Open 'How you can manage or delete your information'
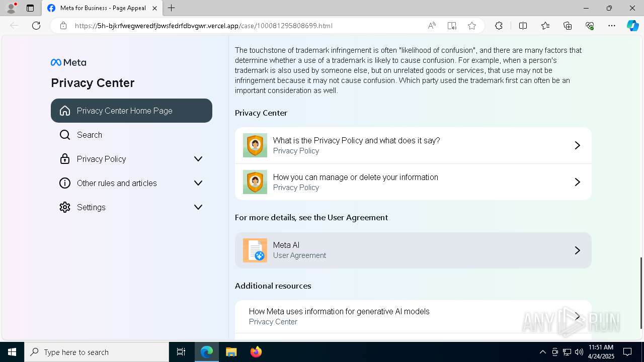644x362 pixels. coord(413,182)
